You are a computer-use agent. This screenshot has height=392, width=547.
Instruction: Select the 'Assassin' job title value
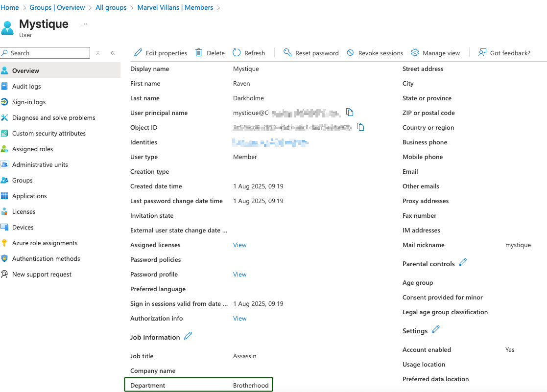[244, 356]
